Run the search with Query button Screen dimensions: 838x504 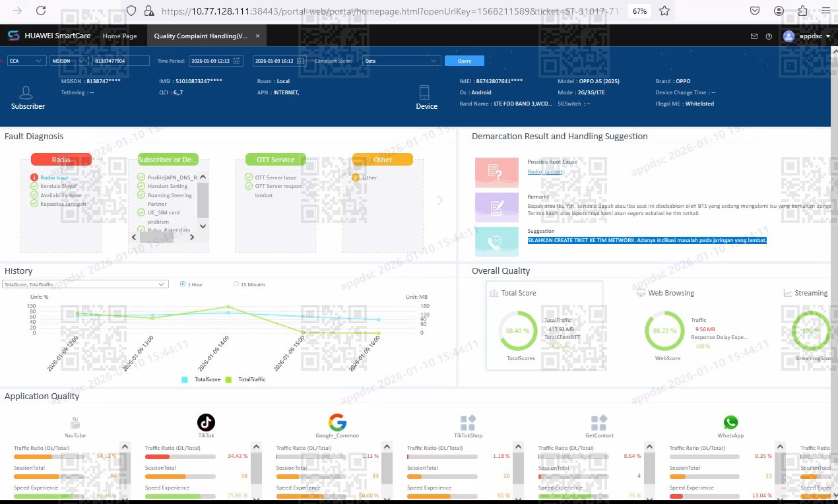(465, 61)
